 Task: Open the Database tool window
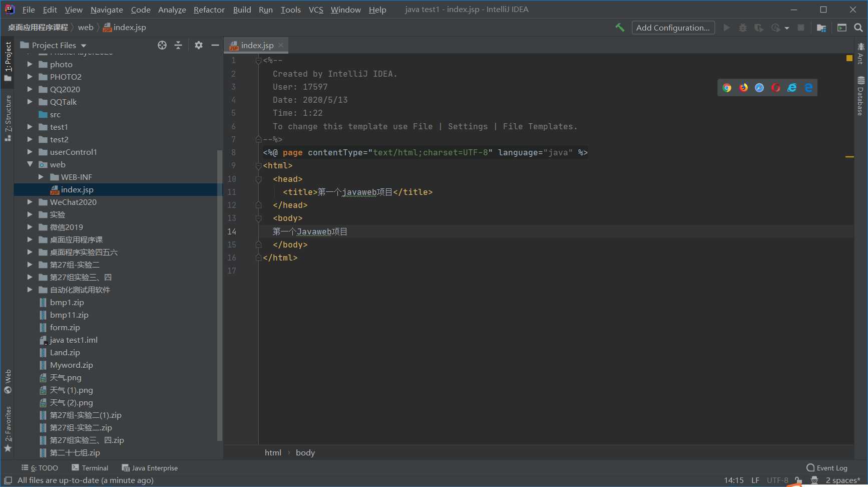click(860, 96)
